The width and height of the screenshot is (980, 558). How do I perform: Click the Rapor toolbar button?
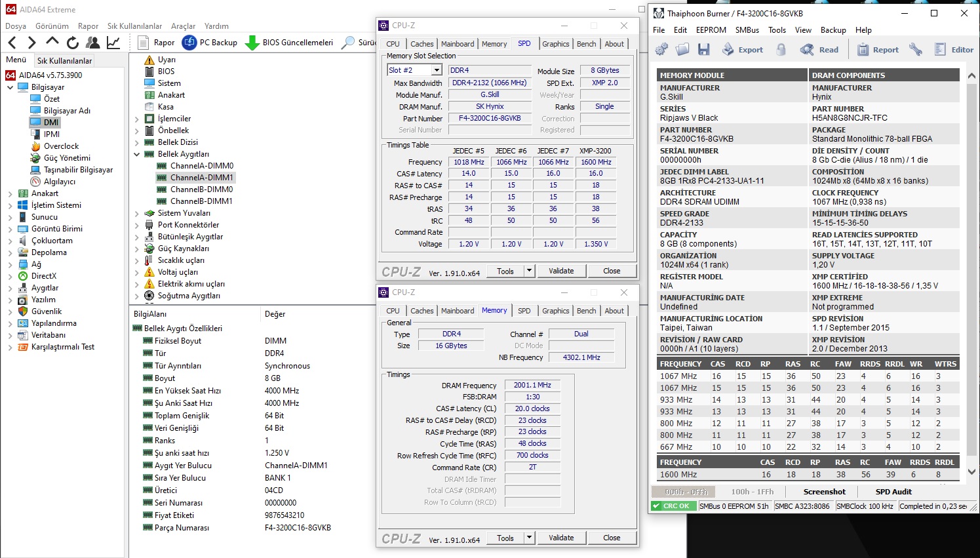[157, 43]
